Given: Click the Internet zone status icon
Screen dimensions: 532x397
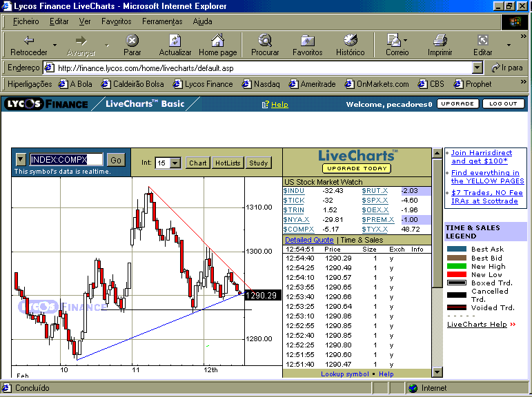Looking at the screenshot, I should click(413, 388).
